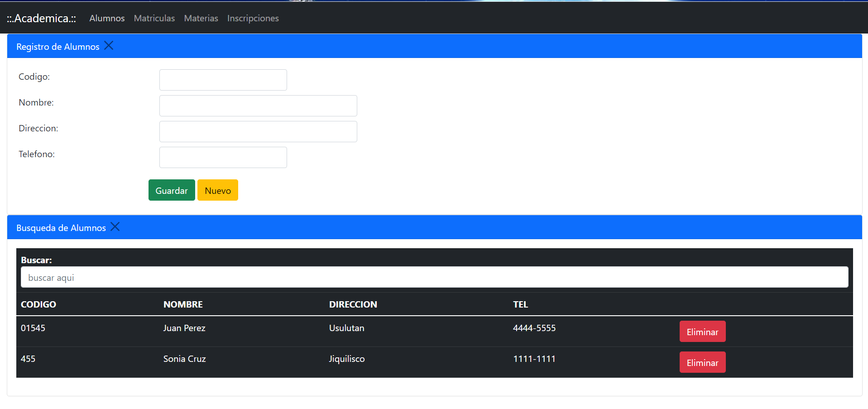Focus the Codigo input field
The image size is (868, 409).
[223, 80]
